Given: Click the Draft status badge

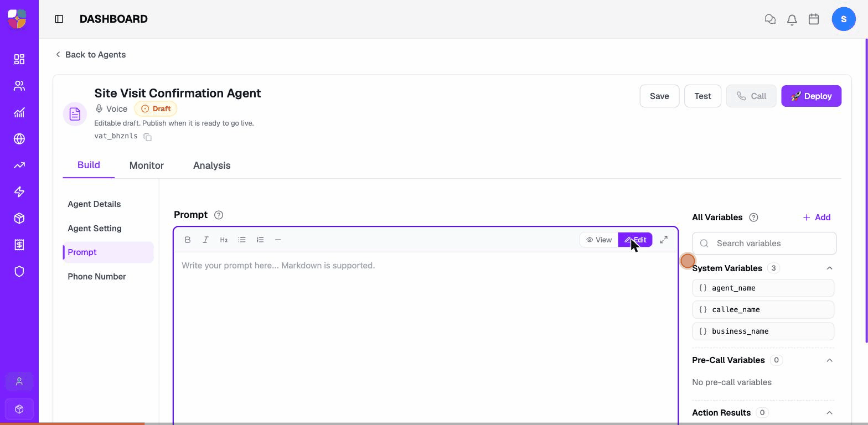Looking at the screenshot, I should point(156,109).
